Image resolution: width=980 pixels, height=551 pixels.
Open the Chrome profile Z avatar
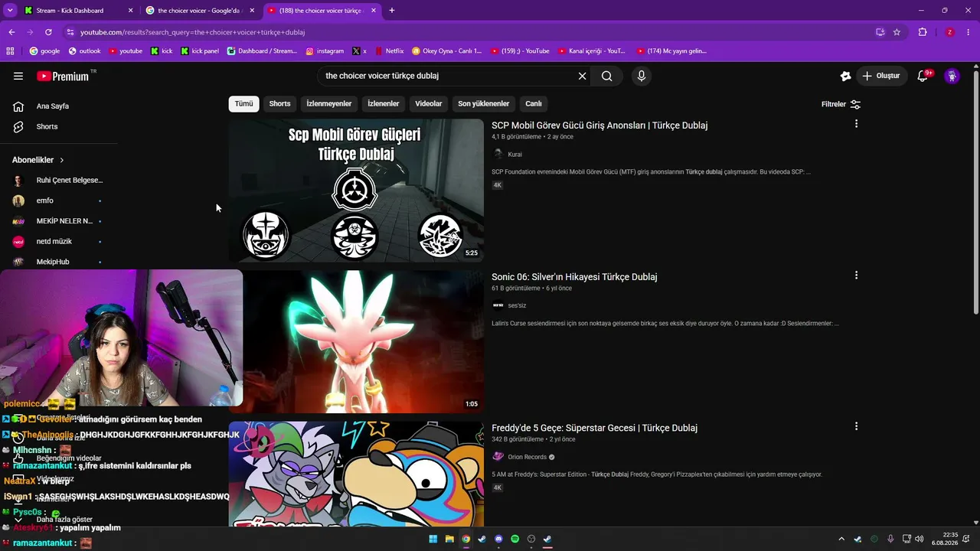click(949, 32)
